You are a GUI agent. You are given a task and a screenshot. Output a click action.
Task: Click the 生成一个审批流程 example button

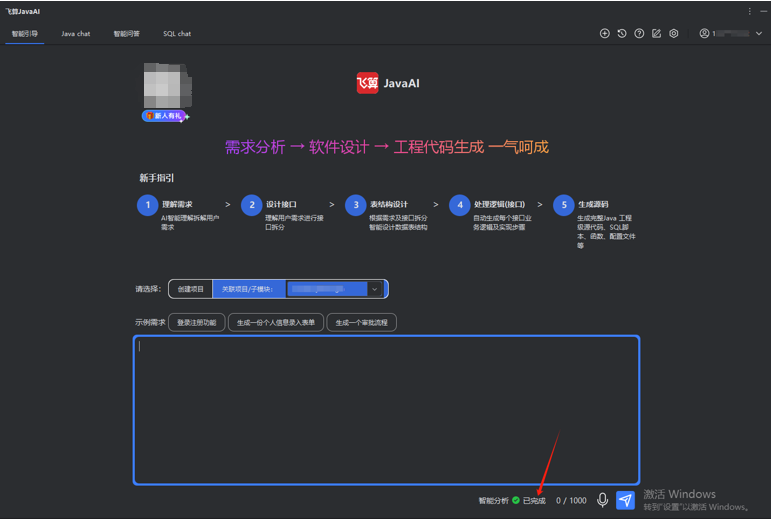click(x=361, y=322)
